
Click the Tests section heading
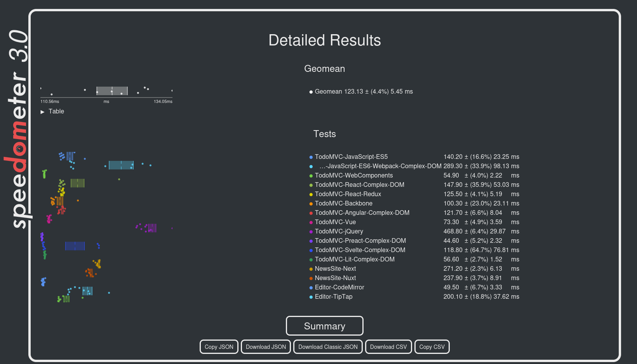[325, 134]
